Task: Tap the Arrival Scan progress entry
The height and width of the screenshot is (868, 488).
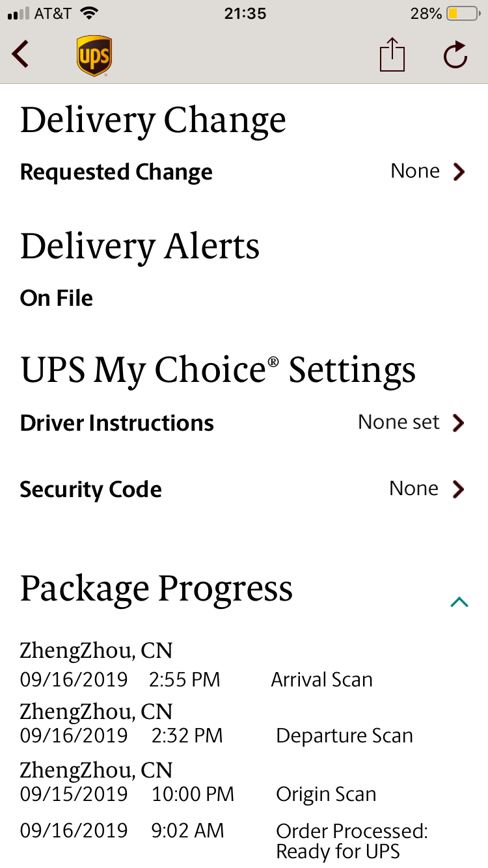Action: tap(322, 680)
